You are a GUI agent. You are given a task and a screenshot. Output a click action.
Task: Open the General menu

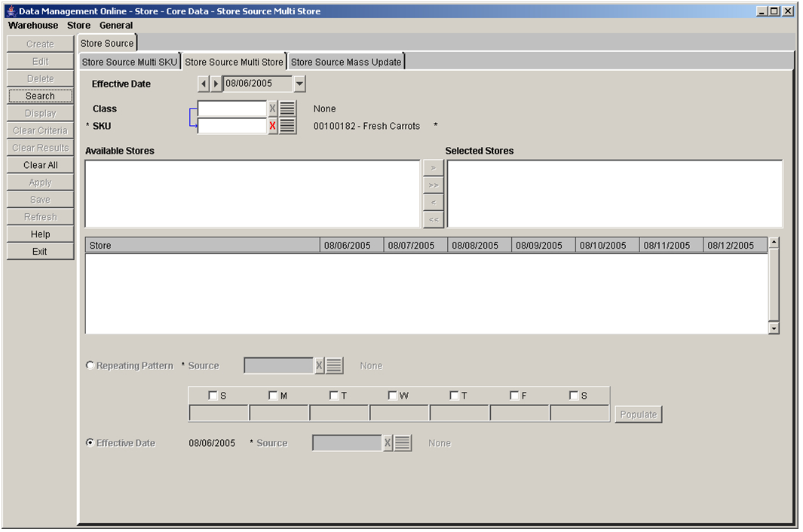(116, 26)
